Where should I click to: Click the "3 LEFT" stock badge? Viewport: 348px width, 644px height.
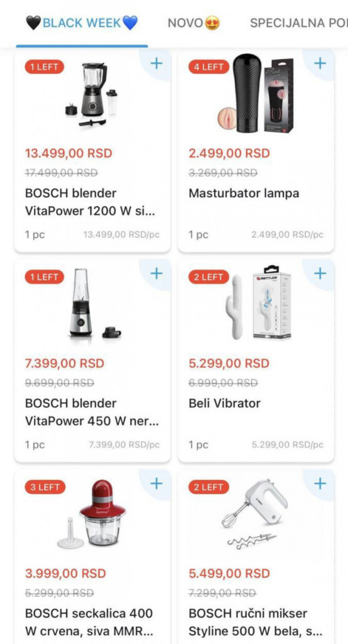45,487
